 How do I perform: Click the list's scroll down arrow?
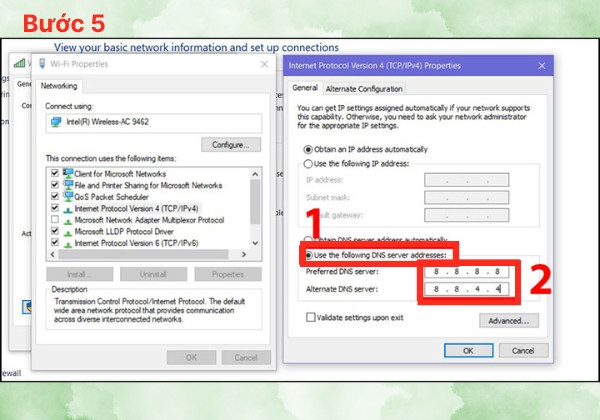point(255,243)
